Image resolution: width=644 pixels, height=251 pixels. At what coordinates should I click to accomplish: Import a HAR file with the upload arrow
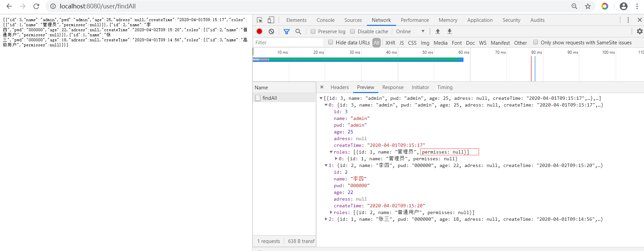point(438,31)
